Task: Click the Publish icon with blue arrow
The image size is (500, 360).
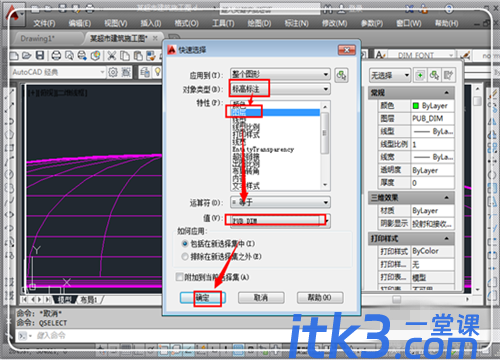Action: click(x=82, y=55)
